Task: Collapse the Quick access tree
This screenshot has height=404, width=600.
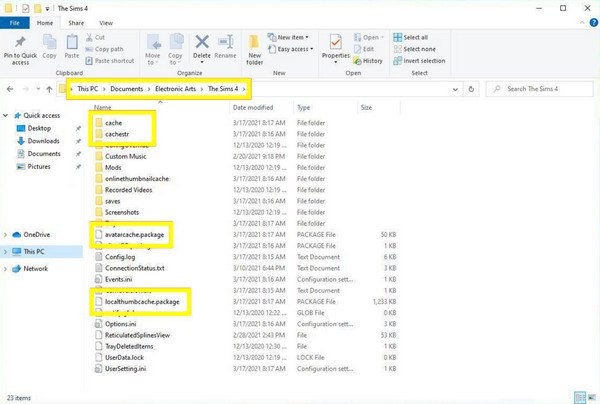Action: point(5,115)
